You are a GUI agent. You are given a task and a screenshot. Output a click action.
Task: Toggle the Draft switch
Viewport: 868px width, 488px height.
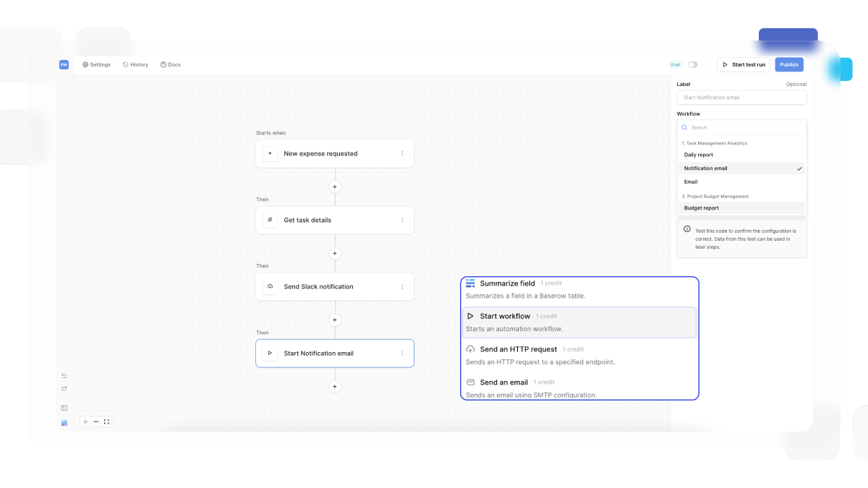pyautogui.click(x=693, y=64)
